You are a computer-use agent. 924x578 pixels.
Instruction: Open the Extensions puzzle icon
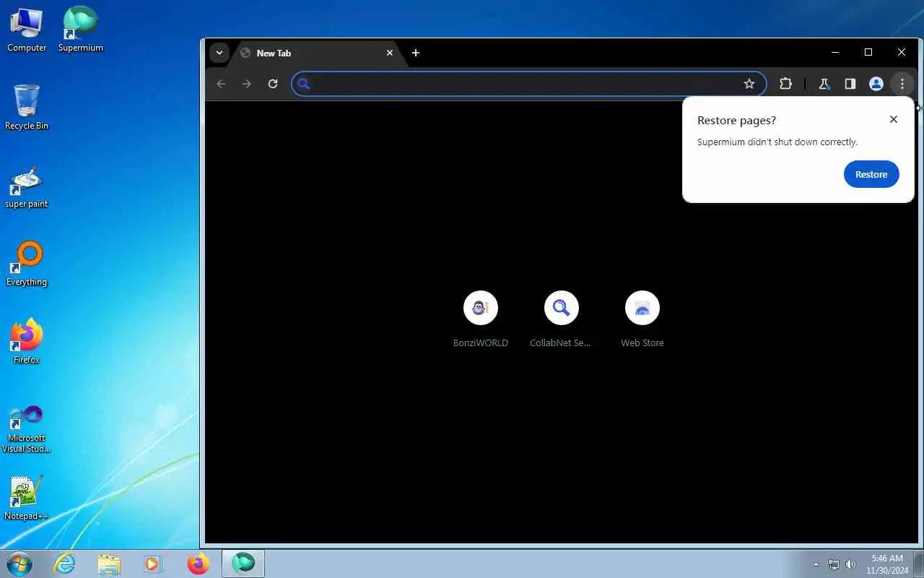click(786, 84)
